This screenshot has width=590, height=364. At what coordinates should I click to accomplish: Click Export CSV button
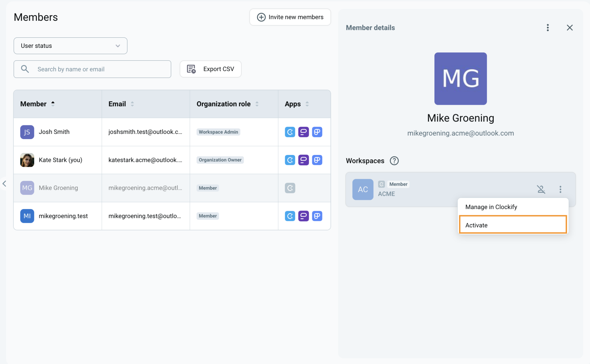coord(210,69)
